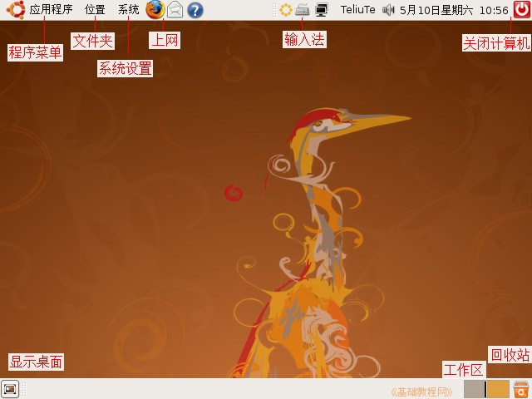Image resolution: width=532 pixels, height=399 pixels.
Task: Click the TeliuTe user name
Action: point(358,10)
